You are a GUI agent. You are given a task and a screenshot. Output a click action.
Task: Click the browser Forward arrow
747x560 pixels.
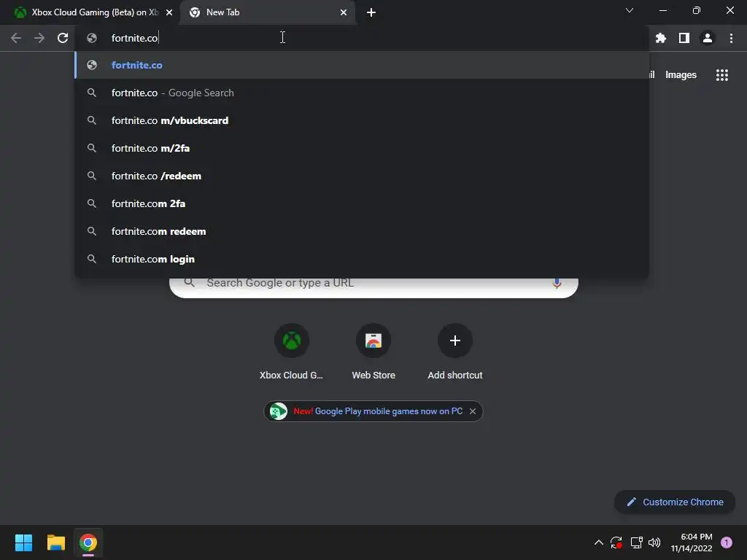pyautogui.click(x=39, y=38)
